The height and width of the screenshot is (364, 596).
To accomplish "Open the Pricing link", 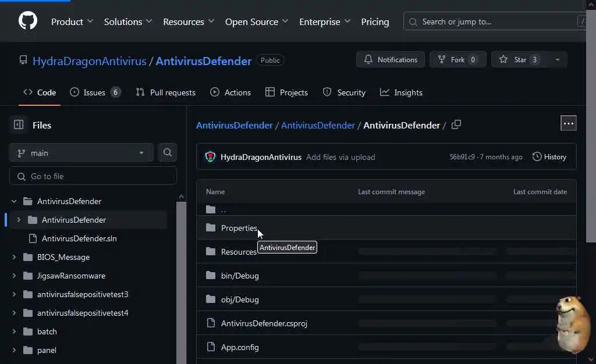I will tap(375, 22).
